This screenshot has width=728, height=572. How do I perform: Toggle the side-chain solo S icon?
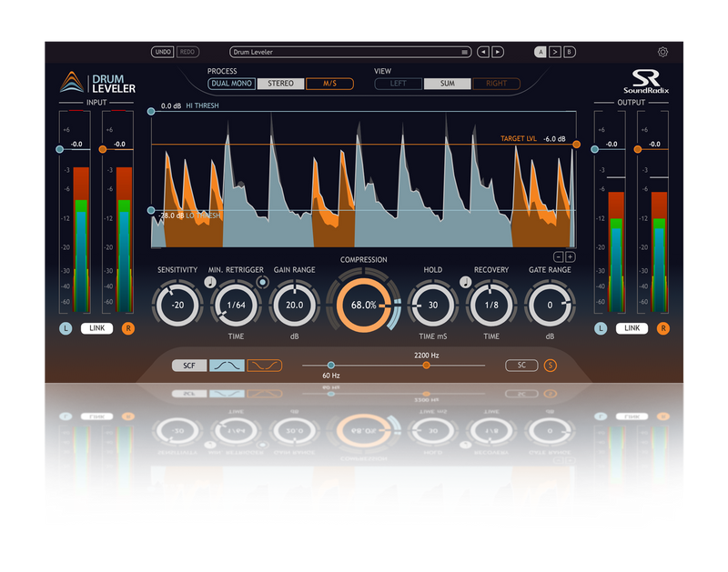tap(551, 366)
